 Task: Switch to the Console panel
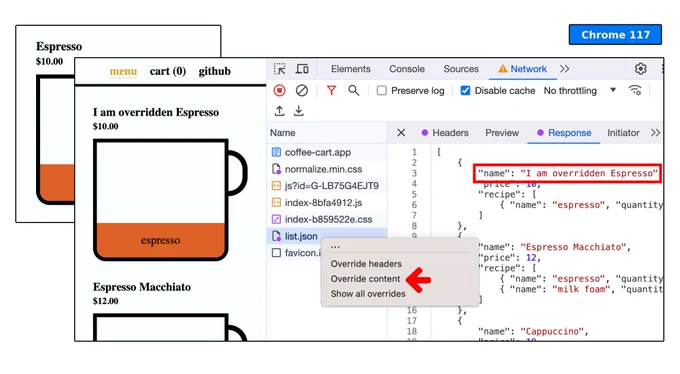407,69
